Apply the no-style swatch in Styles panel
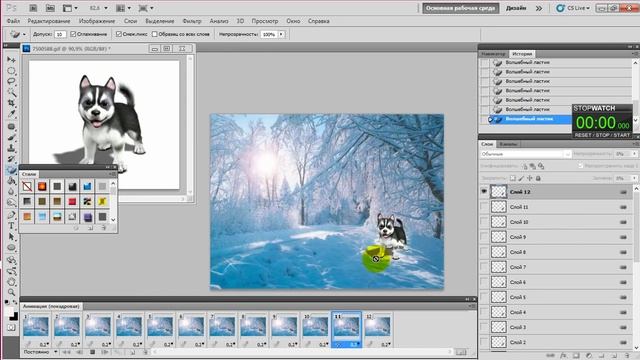The image size is (640, 360). 27,187
